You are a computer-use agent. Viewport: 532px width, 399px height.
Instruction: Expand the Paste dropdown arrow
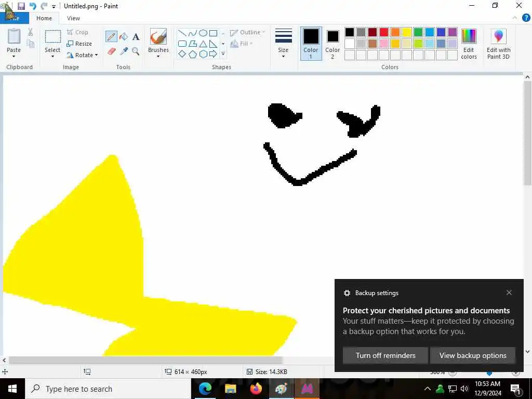14,56
